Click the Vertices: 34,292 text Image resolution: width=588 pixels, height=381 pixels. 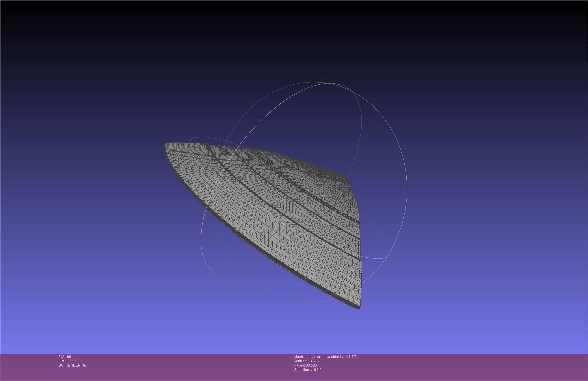pyautogui.click(x=307, y=361)
